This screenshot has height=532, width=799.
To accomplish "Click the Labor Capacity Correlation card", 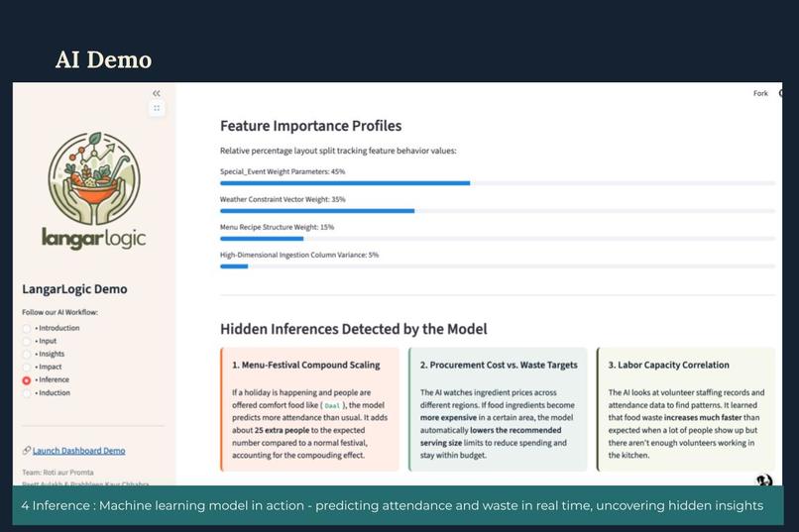I will 686,409.
